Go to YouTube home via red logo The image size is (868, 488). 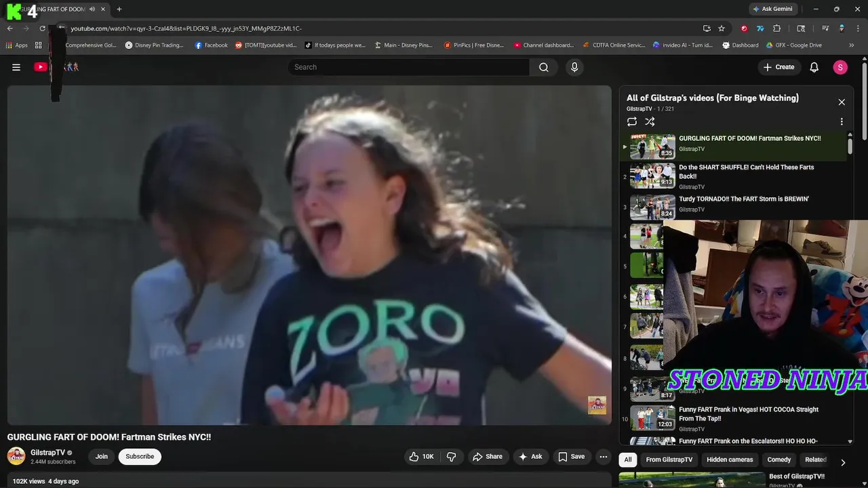coord(41,67)
